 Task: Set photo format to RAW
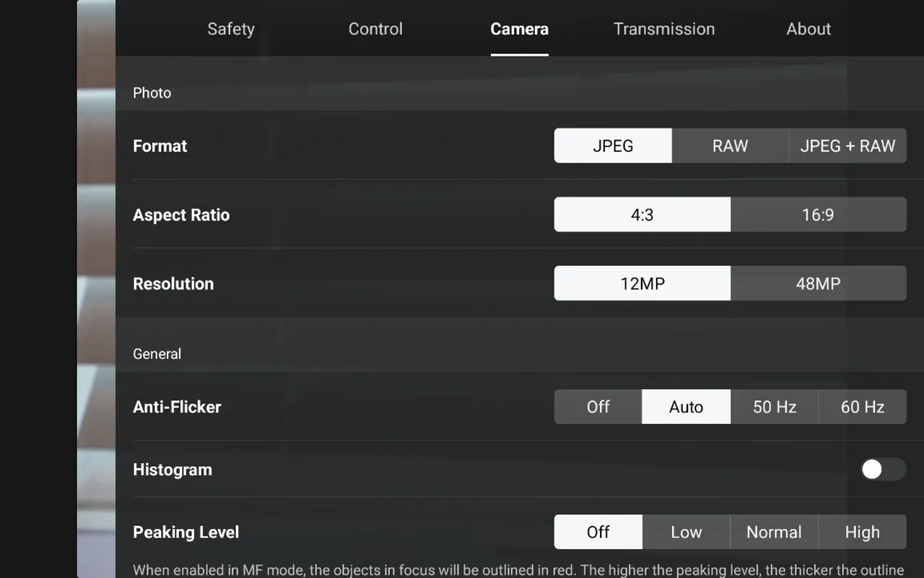731,145
